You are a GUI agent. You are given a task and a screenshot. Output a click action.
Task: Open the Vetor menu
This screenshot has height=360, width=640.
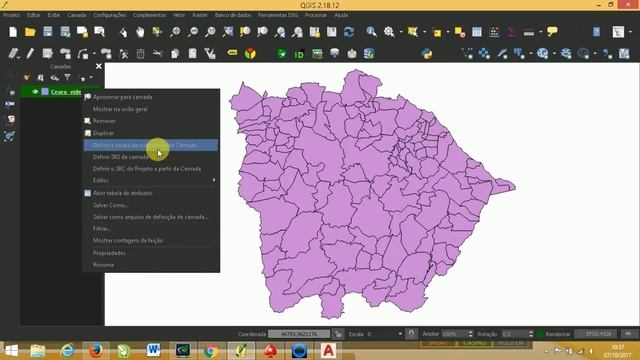pos(179,15)
